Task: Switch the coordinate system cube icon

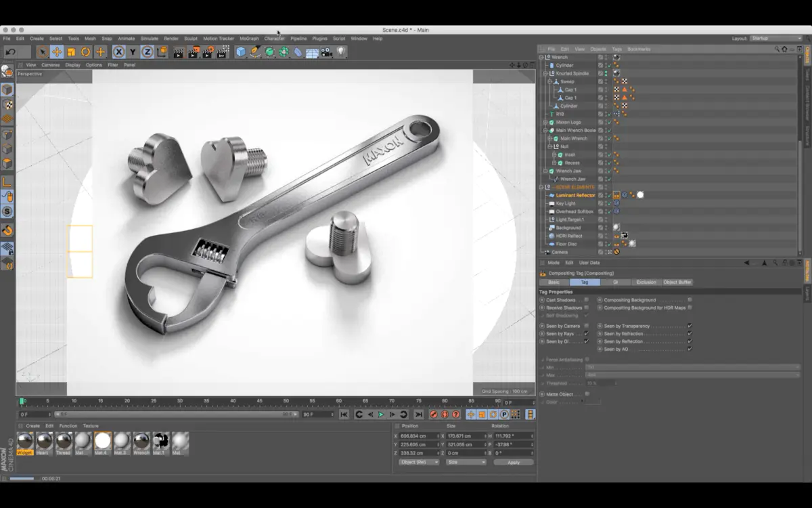Action: coord(162,51)
